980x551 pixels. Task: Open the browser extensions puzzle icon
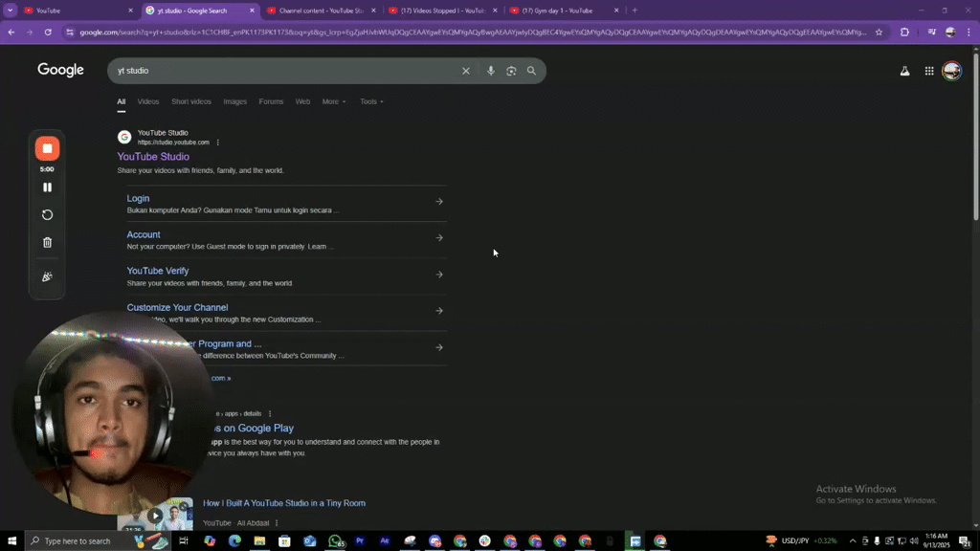point(904,32)
